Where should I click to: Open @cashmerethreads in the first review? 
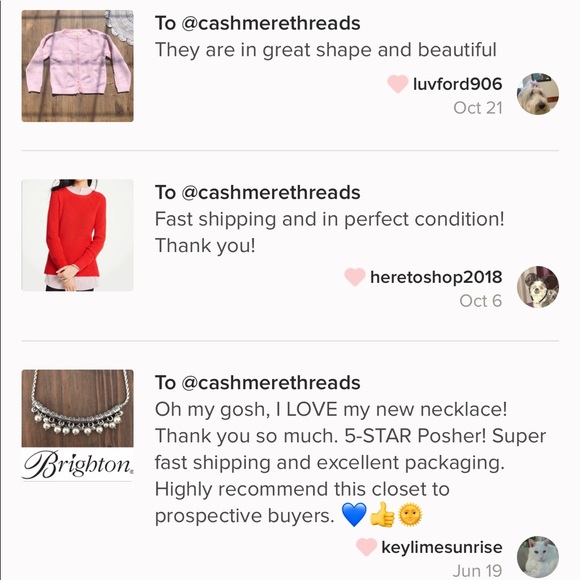coord(270,23)
